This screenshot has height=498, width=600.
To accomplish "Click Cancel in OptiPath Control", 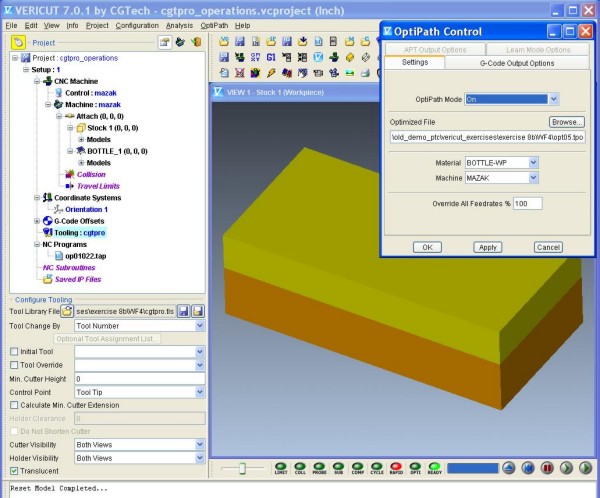I will coord(548,247).
